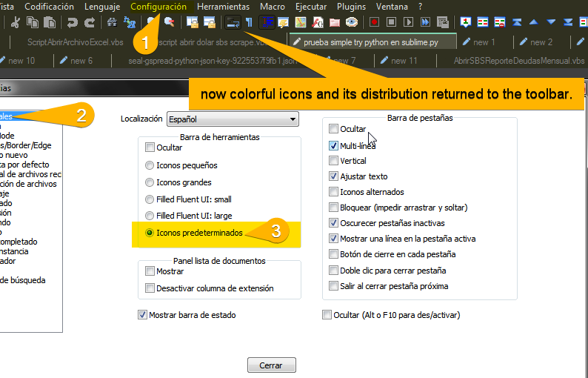This screenshot has width=588, height=378.
Task: Click Clear compare results icon
Action: point(500,22)
